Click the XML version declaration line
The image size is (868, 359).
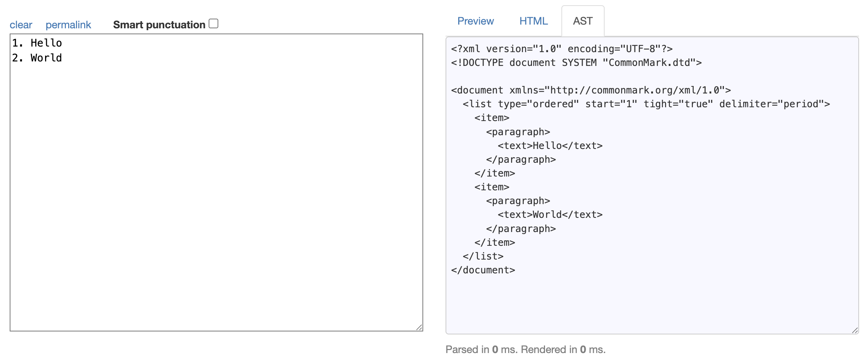click(561, 49)
